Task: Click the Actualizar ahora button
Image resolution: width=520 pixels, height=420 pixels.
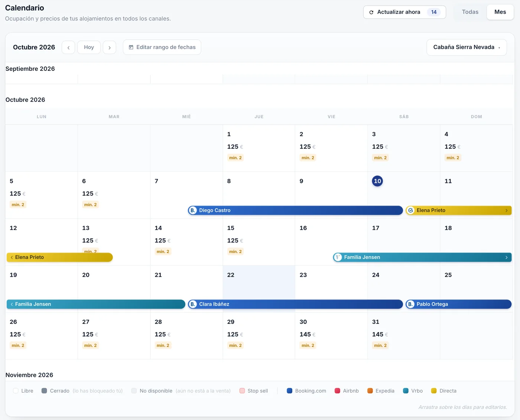Action: click(x=404, y=12)
